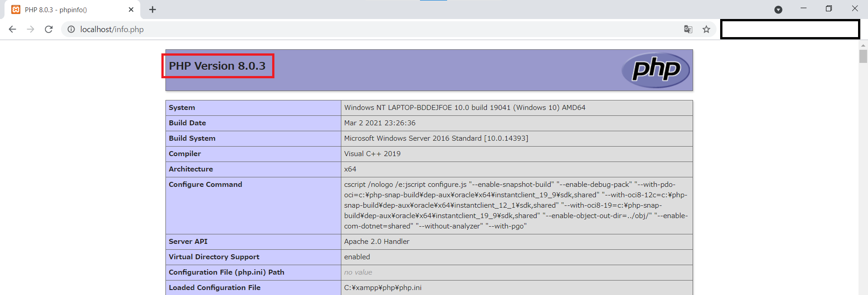Select the Loaded Configuration File label
Image resolution: width=868 pixels, height=295 pixels.
(215, 288)
